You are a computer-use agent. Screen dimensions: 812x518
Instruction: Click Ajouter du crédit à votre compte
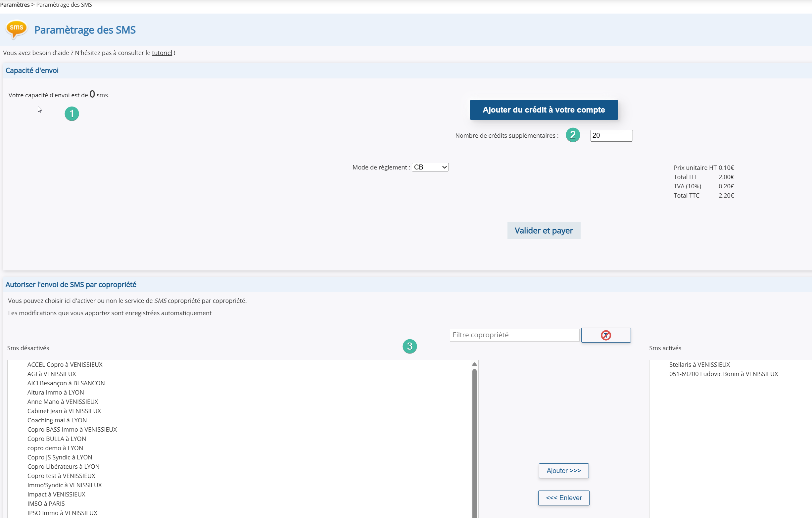tap(544, 110)
